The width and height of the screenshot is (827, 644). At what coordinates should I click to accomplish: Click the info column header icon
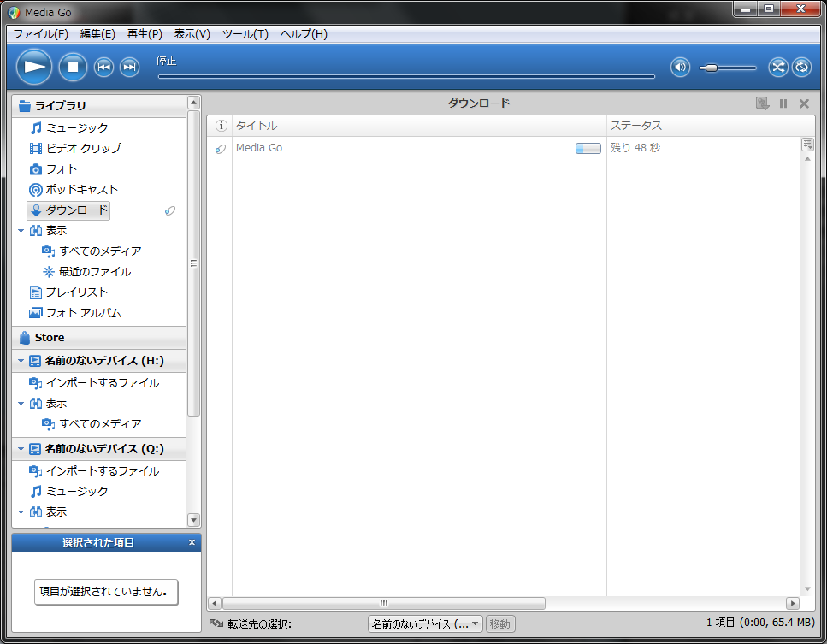221,126
